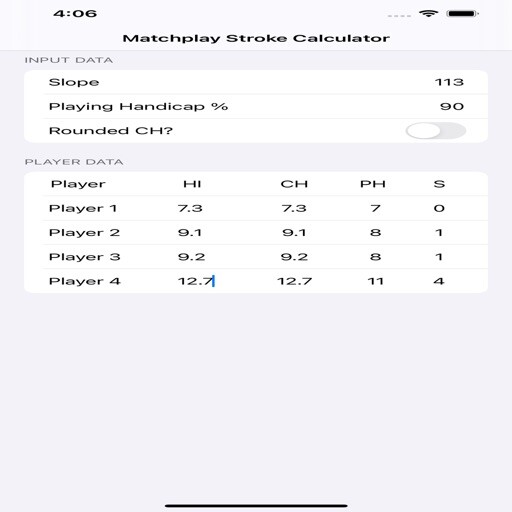Tap Player 4 name label
This screenshot has height=512, width=512.
[x=84, y=281]
